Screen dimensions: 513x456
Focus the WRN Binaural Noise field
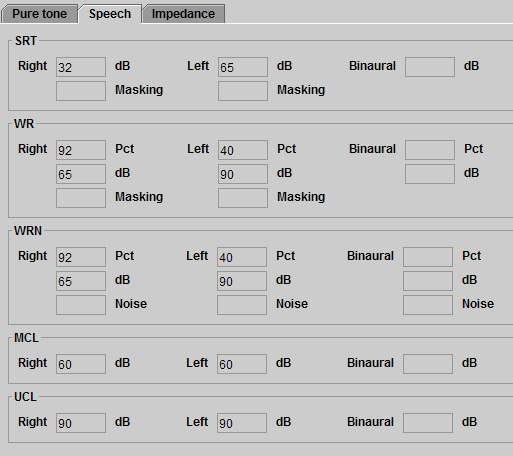(428, 305)
